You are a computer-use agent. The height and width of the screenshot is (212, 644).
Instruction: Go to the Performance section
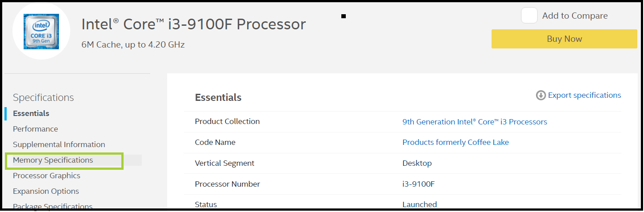(x=36, y=129)
